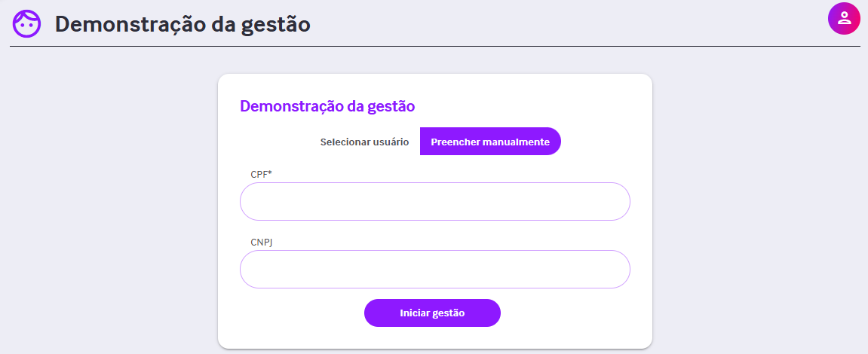868x354 pixels.
Task: Click the person silhouette inside the gradient circle
Action: click(x=844, y=18)
